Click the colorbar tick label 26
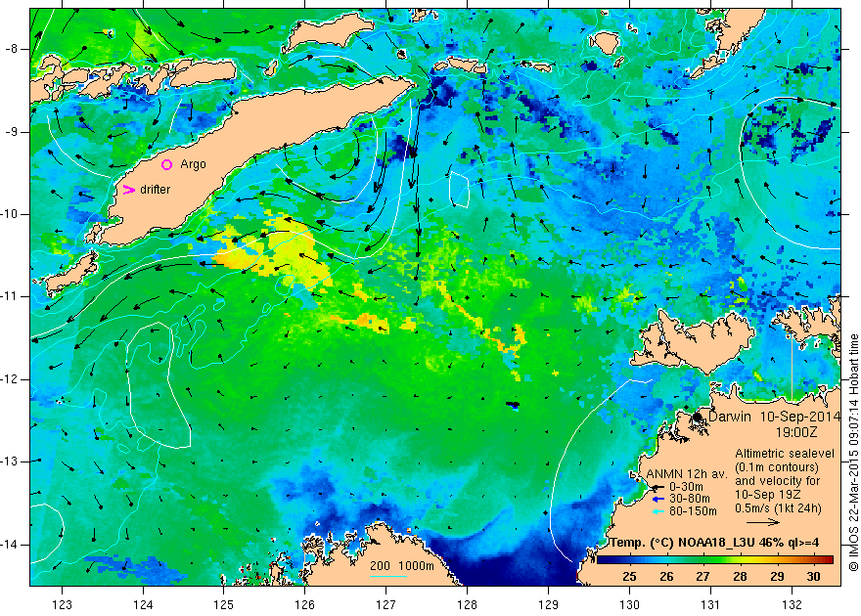Screen dimensions: 861x616 tap(666, 577)
